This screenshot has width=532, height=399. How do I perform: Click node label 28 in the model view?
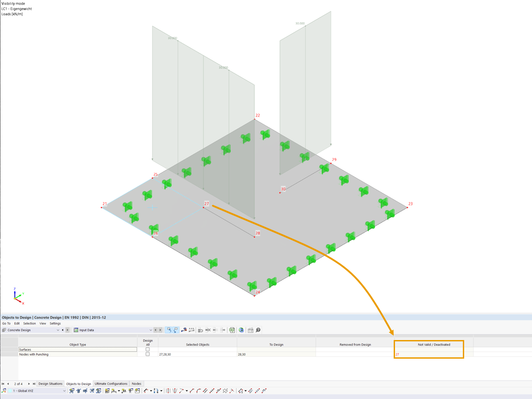pyautogui.click(x=258, y=233)
